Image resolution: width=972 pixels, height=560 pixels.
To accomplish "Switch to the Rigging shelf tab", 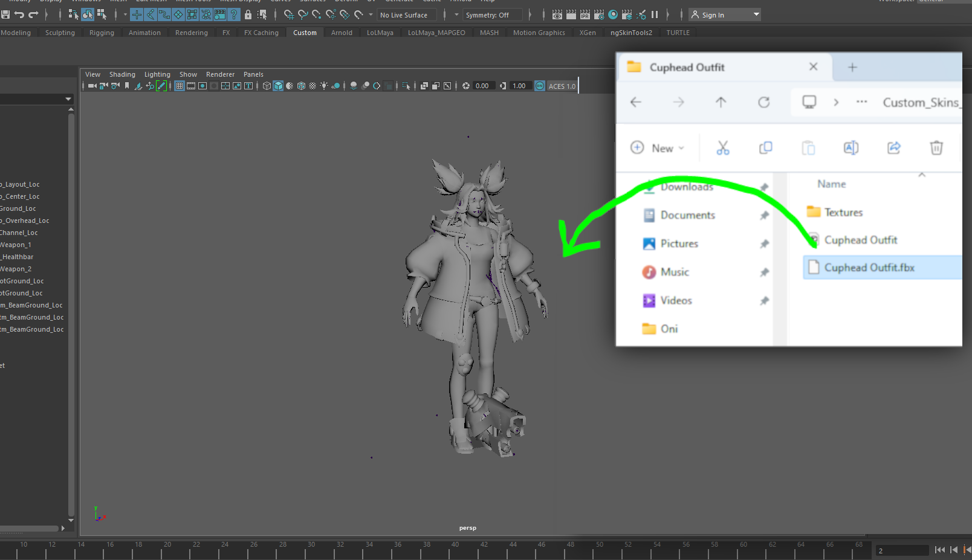I will pyautogui.click(x=102, y=33).
